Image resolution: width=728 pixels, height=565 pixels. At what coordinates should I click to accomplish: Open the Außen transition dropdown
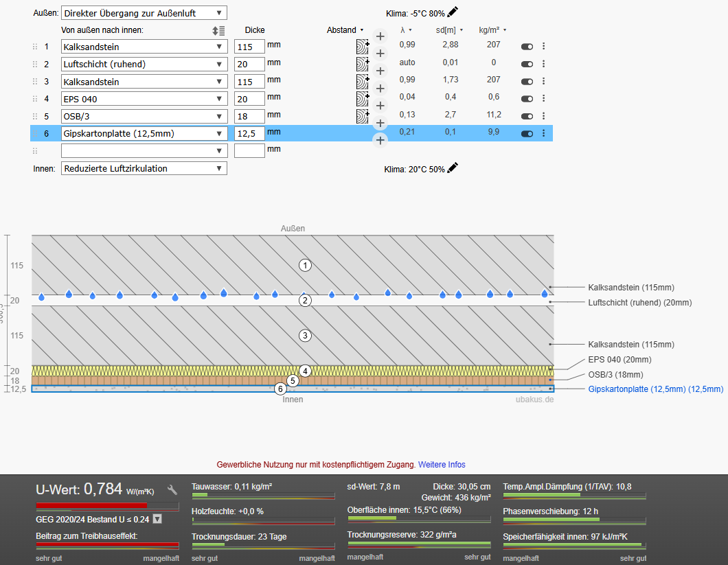pyautogui.click(x=144, y=13)
